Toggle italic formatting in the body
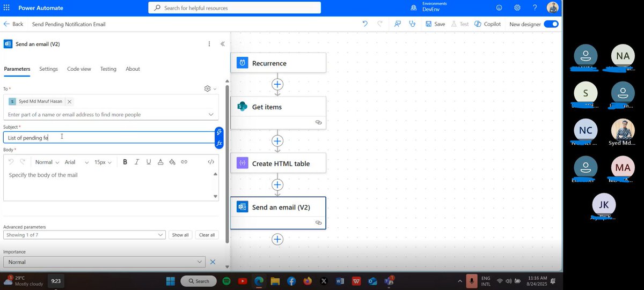 [137, 162]
